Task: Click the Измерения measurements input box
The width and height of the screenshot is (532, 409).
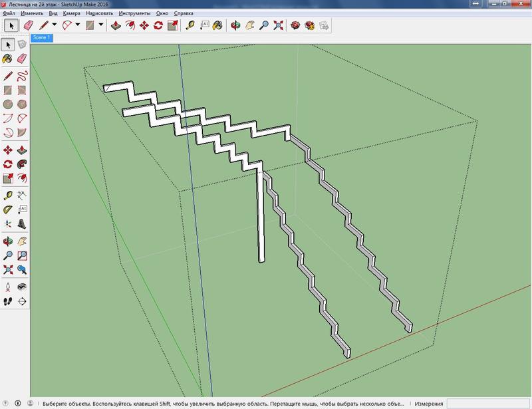Action: [x=489, y=403]
